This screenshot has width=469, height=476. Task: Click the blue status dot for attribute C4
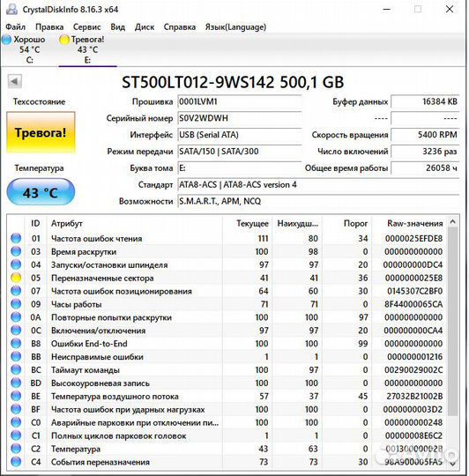(x=16, y=462)
